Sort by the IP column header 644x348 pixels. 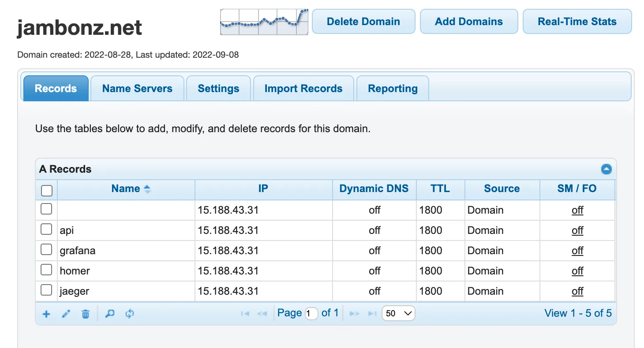click(x=263, y=189)
